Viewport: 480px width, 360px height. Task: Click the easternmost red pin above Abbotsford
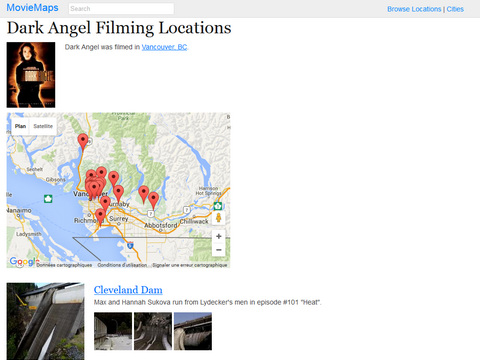pos(153,200)
